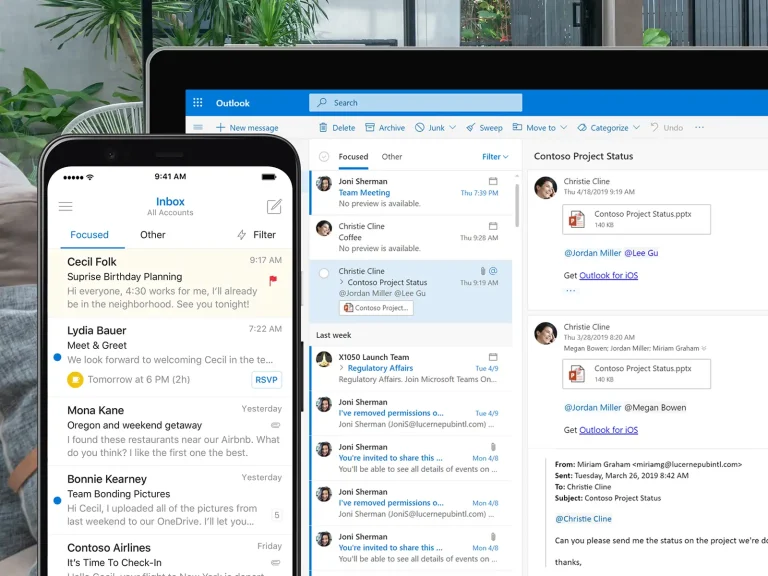This screenshot has height=576, width=768.
Task: Click the X1050 Launch Team avatar
Action: [x=324, y=359]
